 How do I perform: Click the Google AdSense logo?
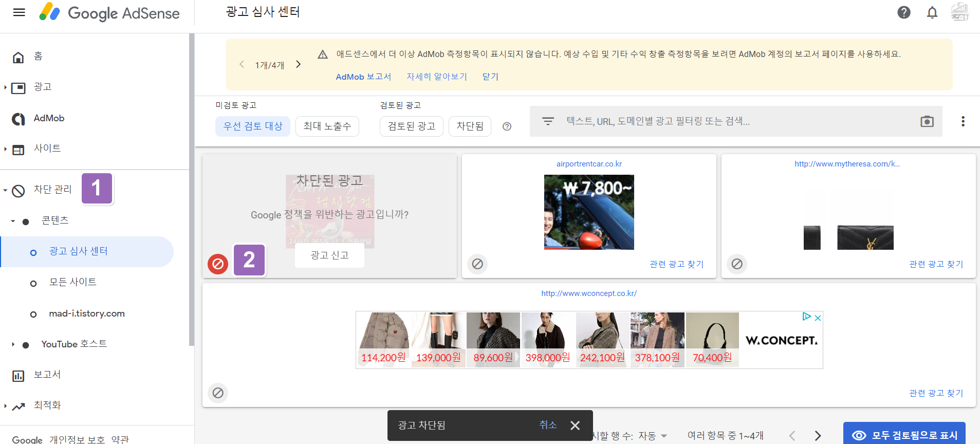(x=109, y=13)
